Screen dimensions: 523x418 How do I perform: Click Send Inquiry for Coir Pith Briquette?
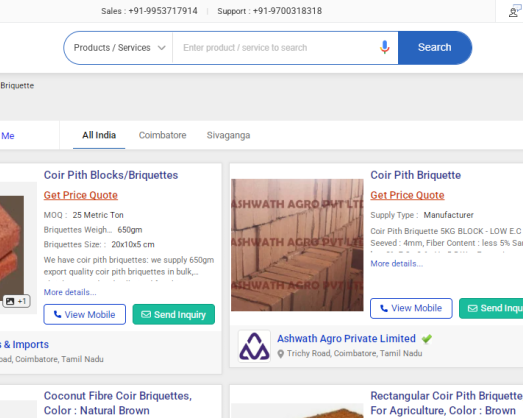491,308
